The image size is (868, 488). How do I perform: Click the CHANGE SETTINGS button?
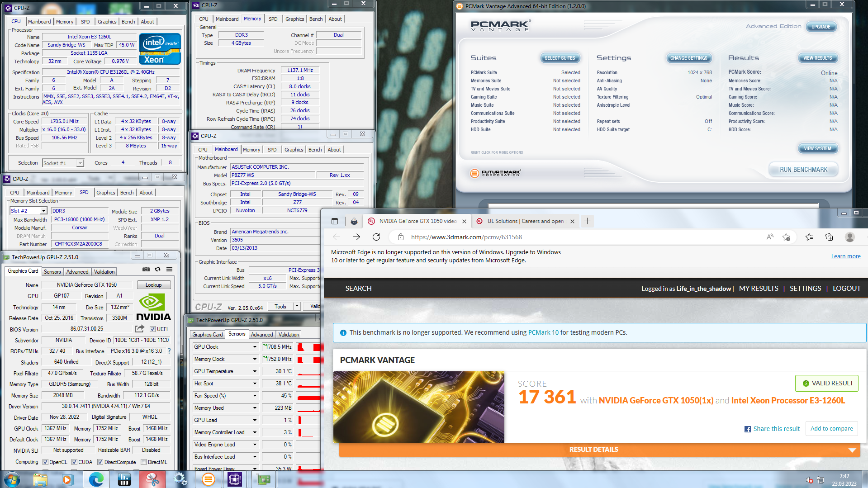[688, 58]
